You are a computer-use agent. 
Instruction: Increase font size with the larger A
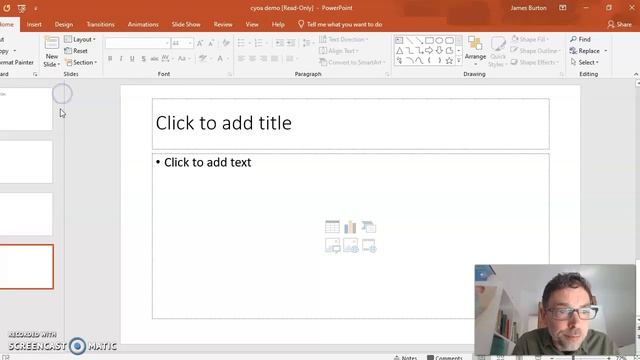click(200, 43)
